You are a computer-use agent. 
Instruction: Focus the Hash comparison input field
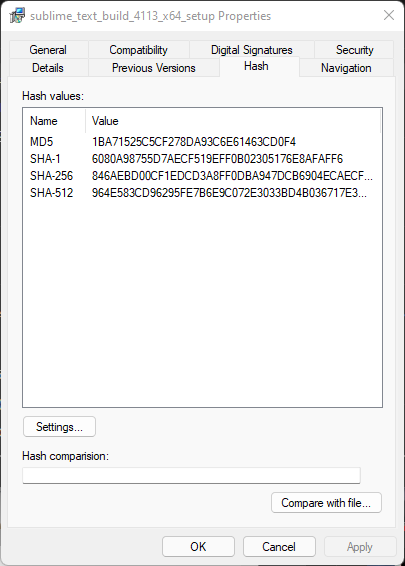tap(191, 475)
